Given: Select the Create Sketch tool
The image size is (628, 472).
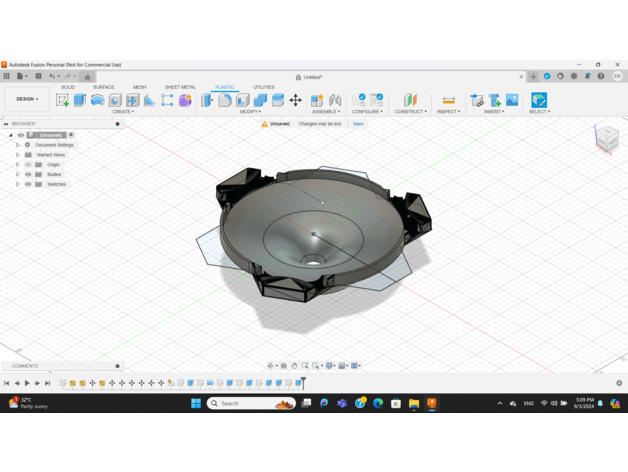Looking at the screenshot, I should click(x=63, y=100).
